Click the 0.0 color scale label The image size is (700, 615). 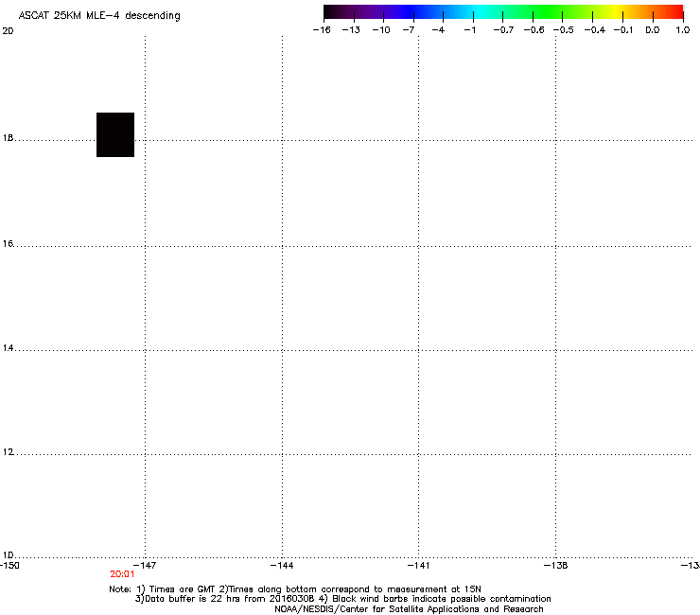[x=653, y=30]
